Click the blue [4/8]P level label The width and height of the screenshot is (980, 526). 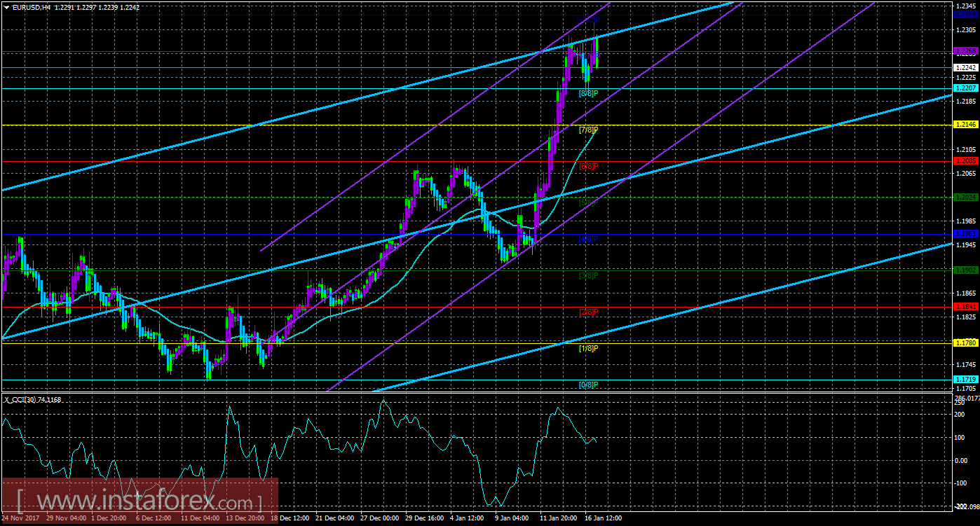(588, 239)
